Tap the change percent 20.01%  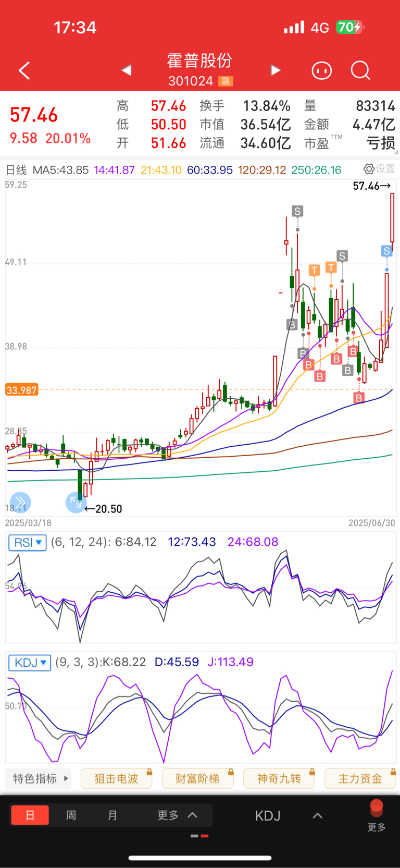(68, 139)
